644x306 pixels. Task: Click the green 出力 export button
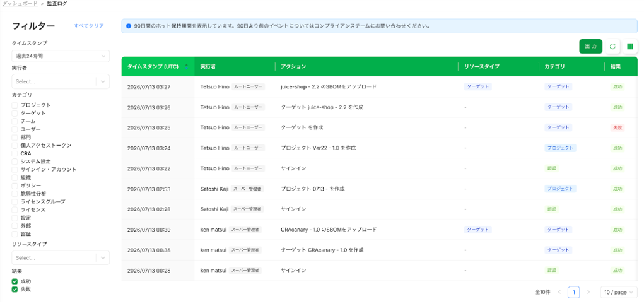[590, 47]
